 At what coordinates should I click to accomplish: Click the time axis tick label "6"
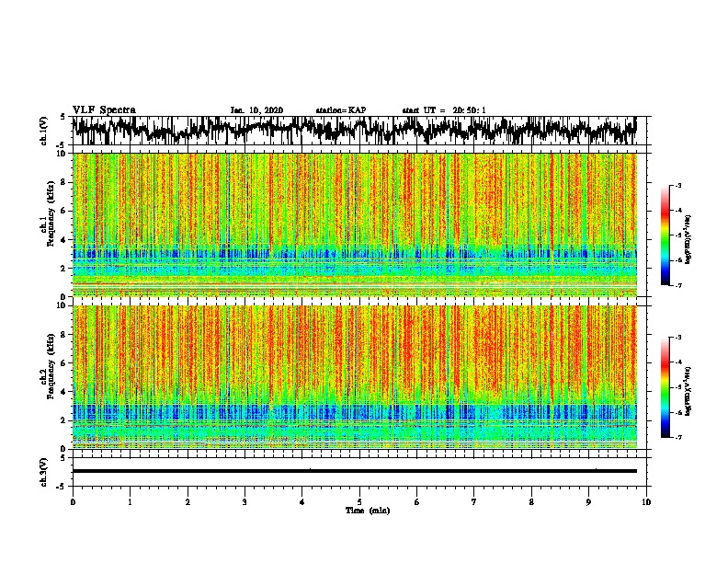[x=417, y=502]
